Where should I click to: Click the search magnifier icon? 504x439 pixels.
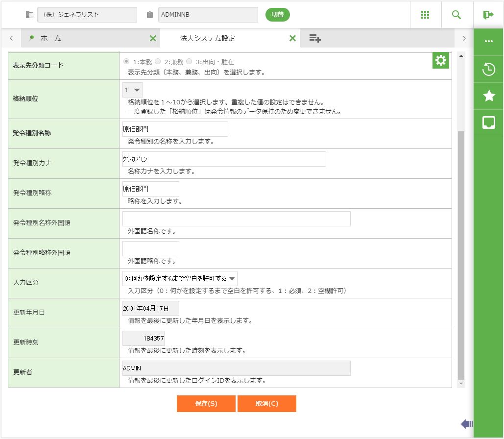pyautogui.click(x=456, y=15)
